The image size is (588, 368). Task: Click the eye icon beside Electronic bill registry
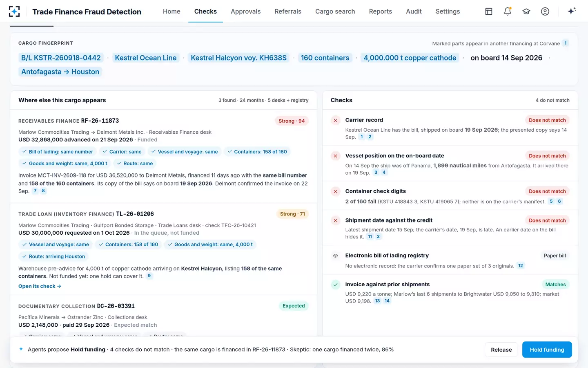coord(335,256)
